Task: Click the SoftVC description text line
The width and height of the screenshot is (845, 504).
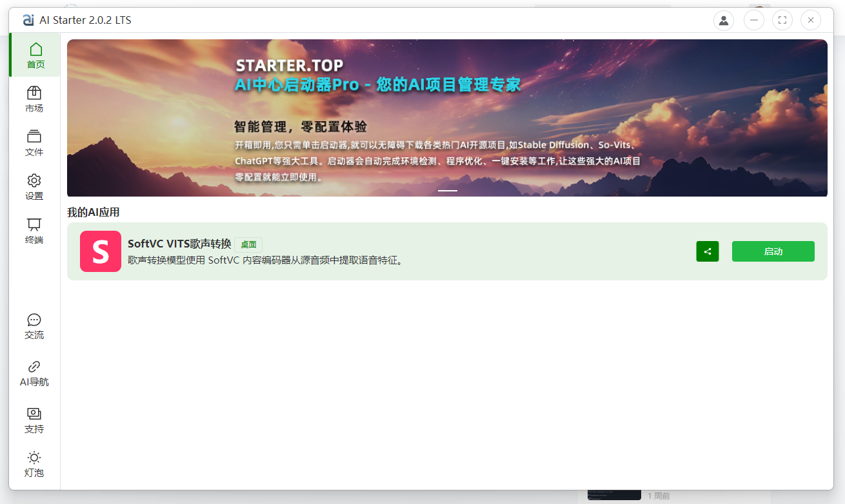Action: pos(265,260)
